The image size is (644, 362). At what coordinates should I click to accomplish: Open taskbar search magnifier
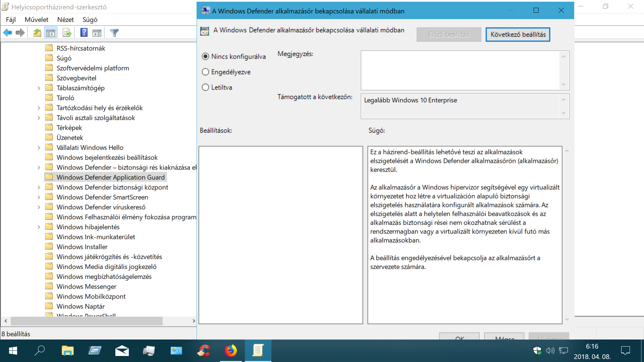click(x=40, y=351)
